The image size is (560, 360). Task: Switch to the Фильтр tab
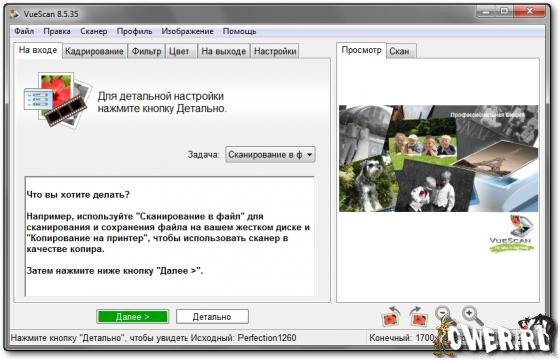pyautogui.click(x=146, y=51)
